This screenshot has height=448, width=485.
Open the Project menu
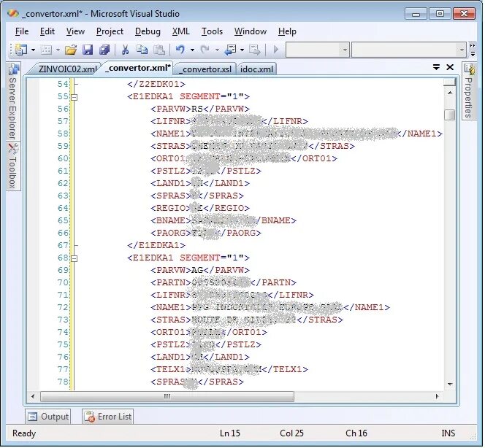point(110,31)
